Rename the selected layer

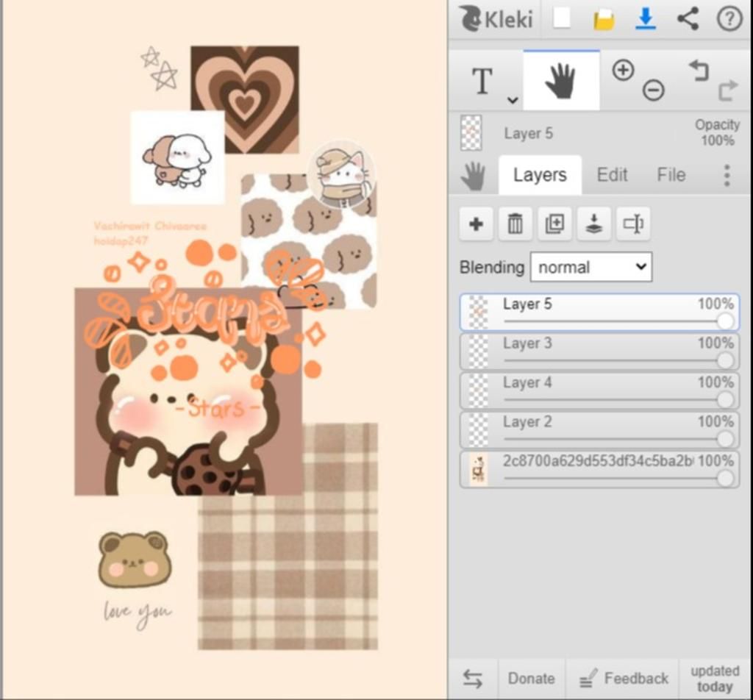tap(633, 224)
